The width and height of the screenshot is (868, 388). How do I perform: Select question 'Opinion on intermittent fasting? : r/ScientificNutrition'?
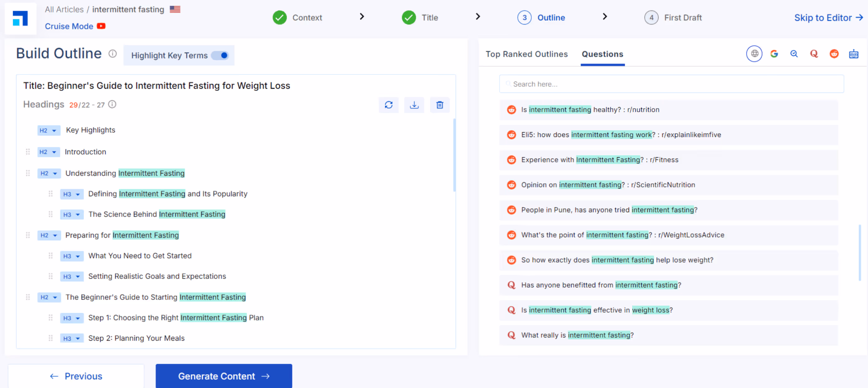coord(668,185)
